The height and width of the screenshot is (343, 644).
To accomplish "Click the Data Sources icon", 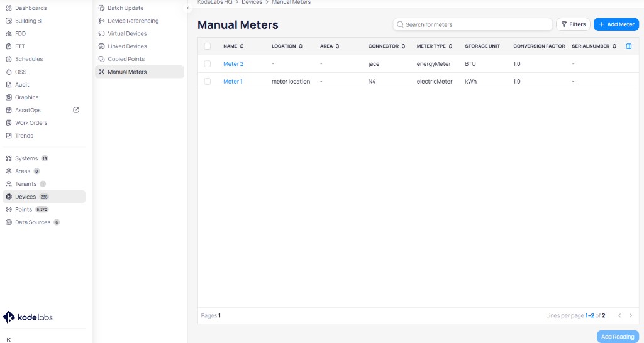I will [x=9, y=222].
